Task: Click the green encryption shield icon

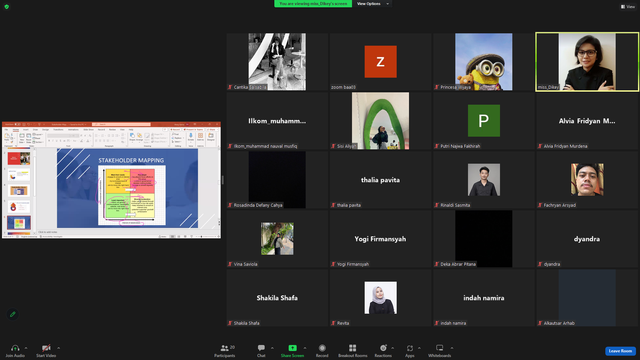Action: tap(7, 7)
